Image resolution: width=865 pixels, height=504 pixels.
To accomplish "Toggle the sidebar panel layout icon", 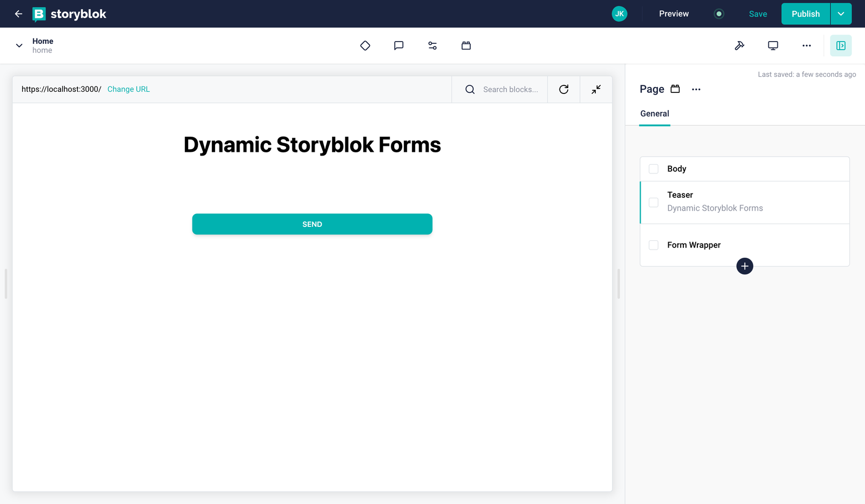I will click(x=841, y=46).
